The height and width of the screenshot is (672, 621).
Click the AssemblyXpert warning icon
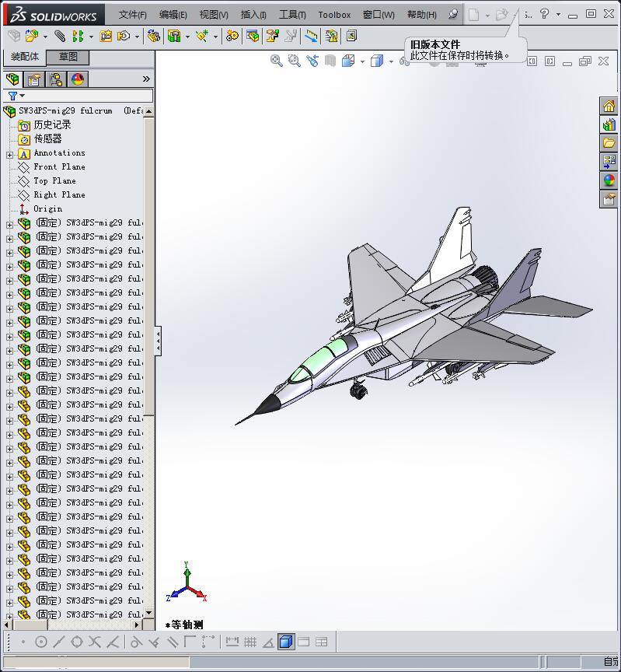coord(331,36)
